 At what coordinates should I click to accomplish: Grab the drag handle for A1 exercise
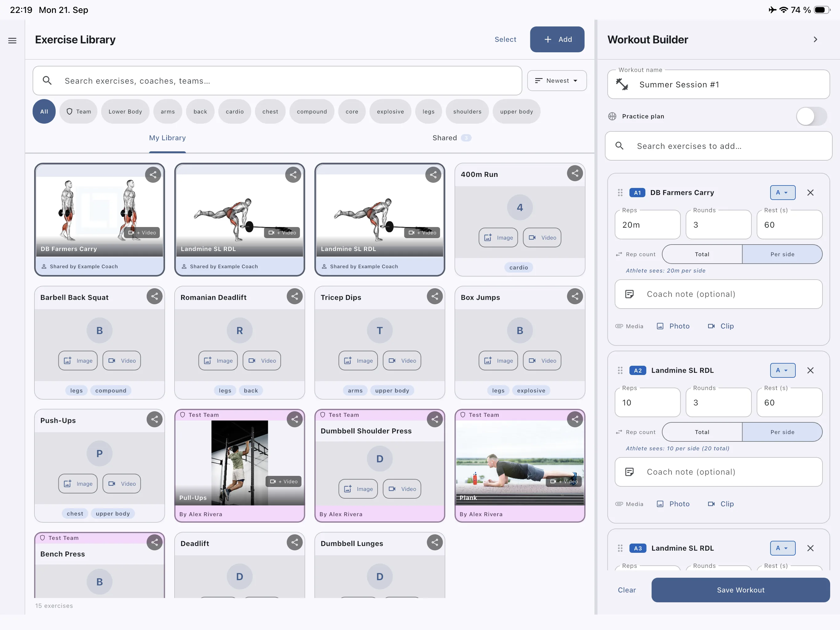(x=620, y=193)
